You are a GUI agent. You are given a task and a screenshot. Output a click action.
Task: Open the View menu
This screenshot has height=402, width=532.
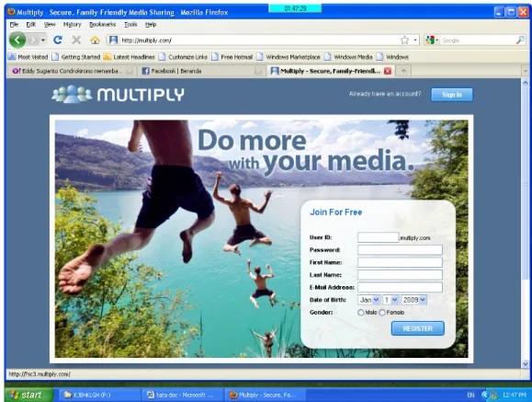coord(50,25)
